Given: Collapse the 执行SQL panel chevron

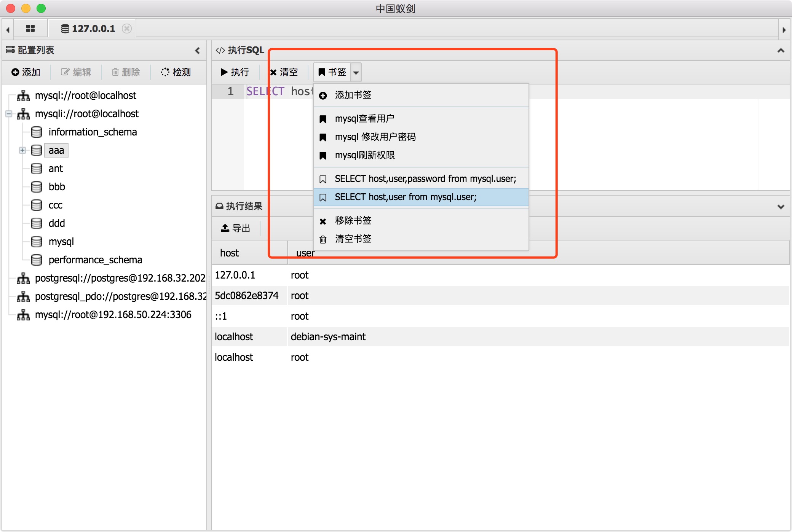Looking at the screenshot, I should click(781, 50).
